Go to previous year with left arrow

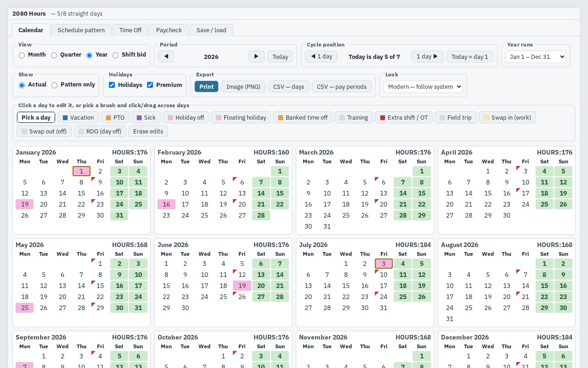pyautogui.click(x=166, y=57)
